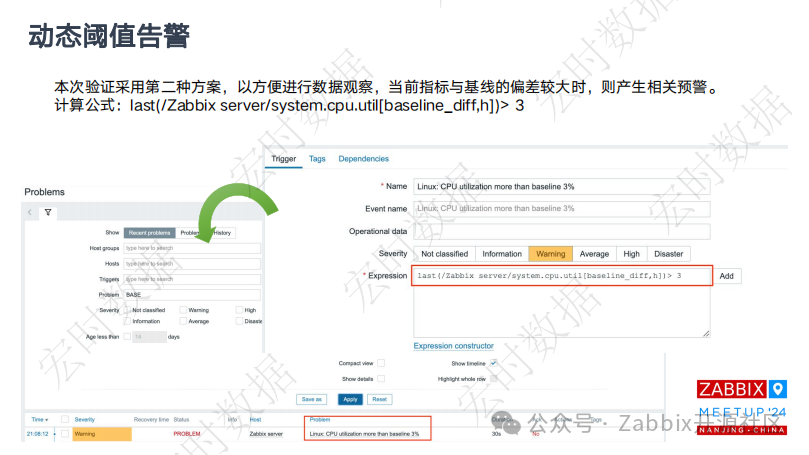Sort by the Problem column header

pyautogui.click(x=320, y=419)
